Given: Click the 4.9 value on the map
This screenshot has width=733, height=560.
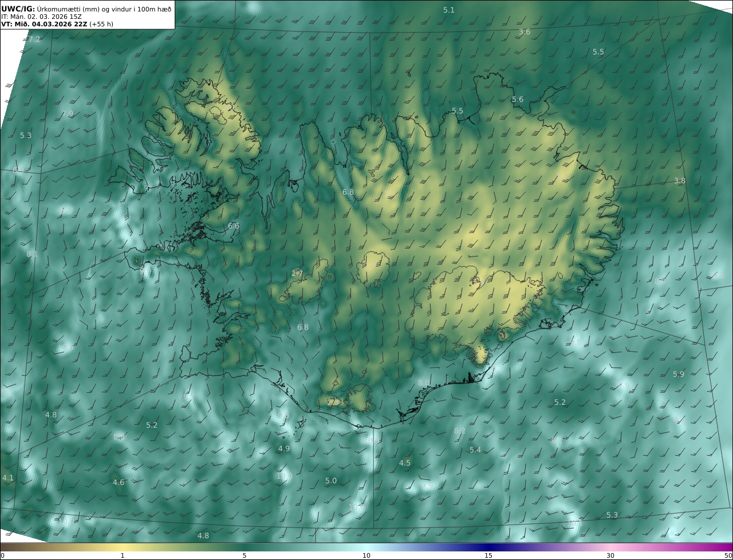Looking at the screenshot, I should [x=284, y=449].
